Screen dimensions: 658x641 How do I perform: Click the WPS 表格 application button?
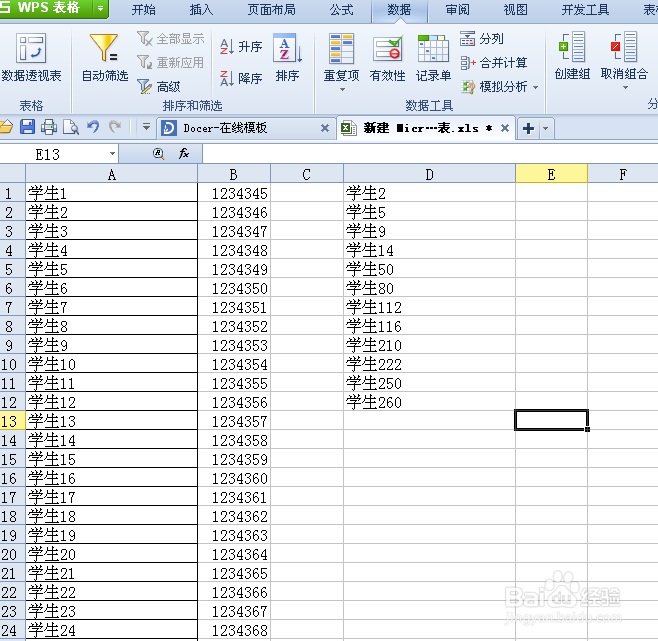click(x=46, y=8)
